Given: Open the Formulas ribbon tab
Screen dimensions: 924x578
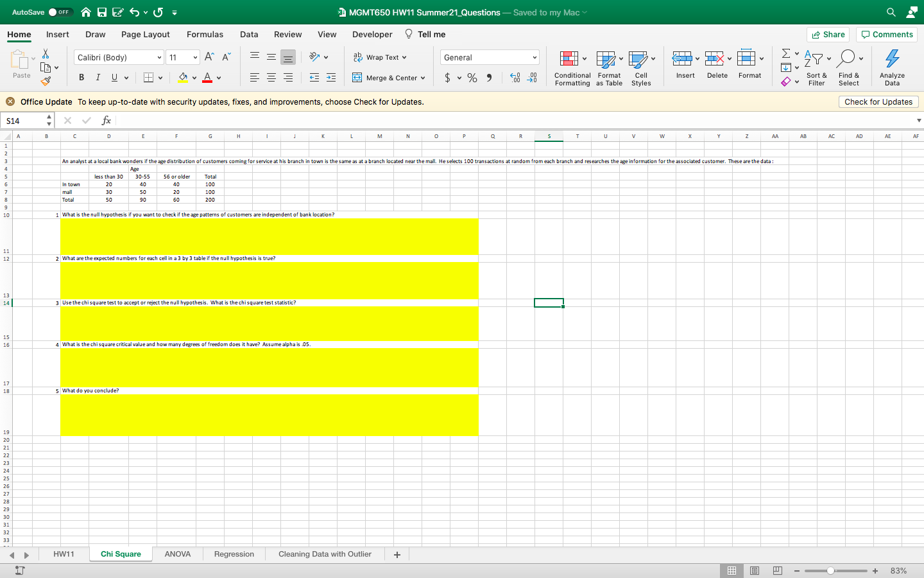Looking at the screenshot, I should click(x=205, y=35).
